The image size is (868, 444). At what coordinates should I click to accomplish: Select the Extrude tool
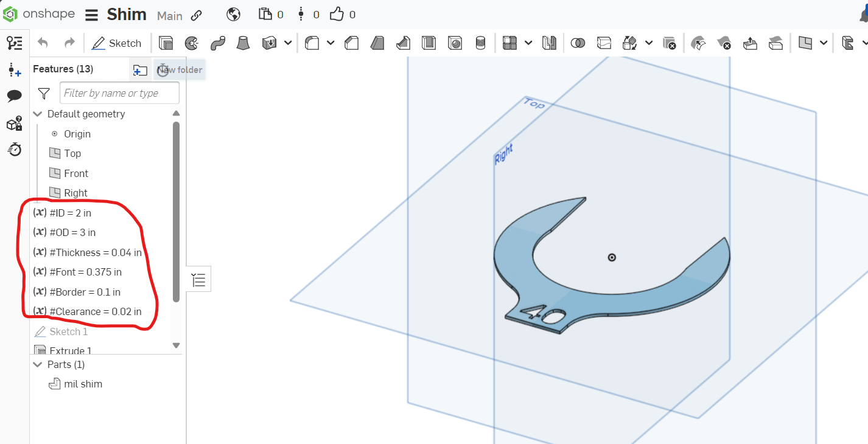(165, 43)
